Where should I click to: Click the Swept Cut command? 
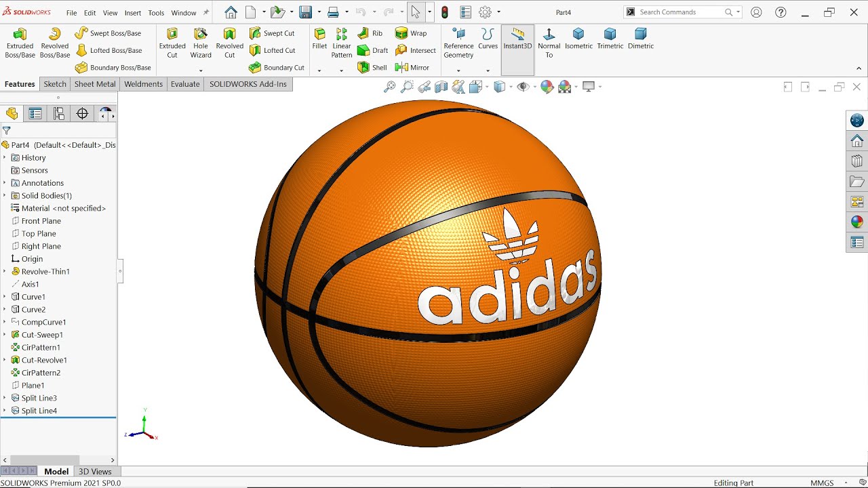[x=272, y=33]
